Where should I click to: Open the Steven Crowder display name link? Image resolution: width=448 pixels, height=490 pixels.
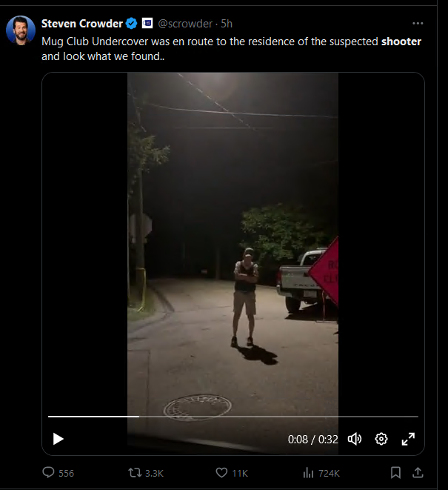[x=82, y=24]
